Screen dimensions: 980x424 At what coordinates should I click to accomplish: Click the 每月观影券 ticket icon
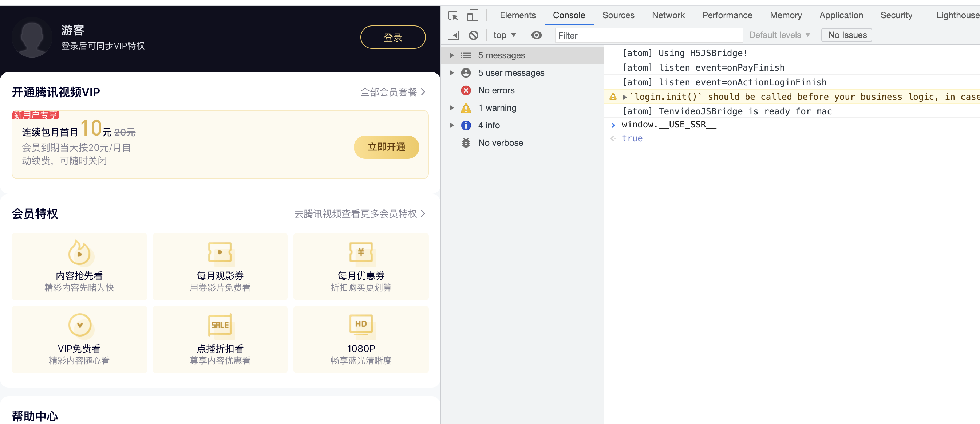(220, 252)
